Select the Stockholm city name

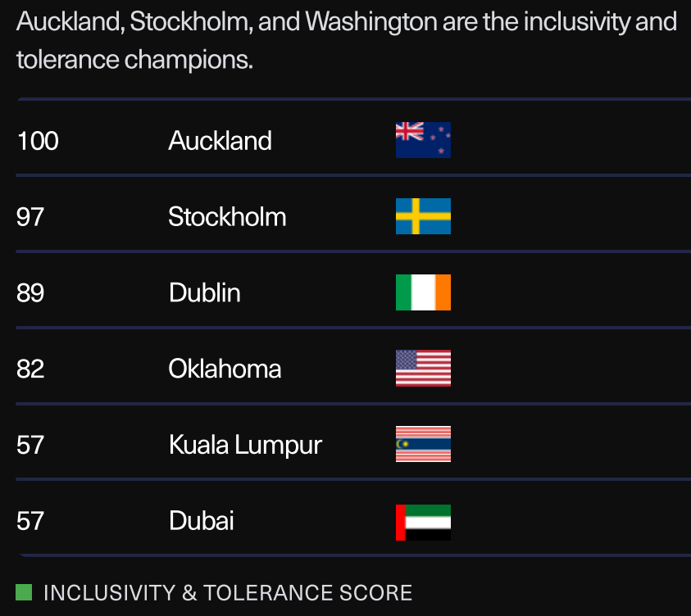click(x=227, y=217)
